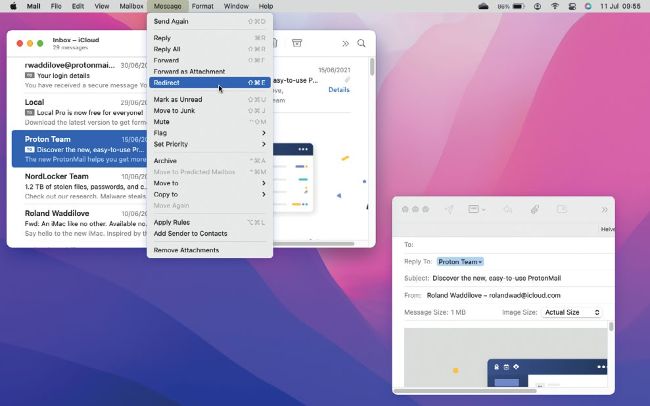Expand the Move to submenu
The image size is (650, 406).
(x=210, y=183)
